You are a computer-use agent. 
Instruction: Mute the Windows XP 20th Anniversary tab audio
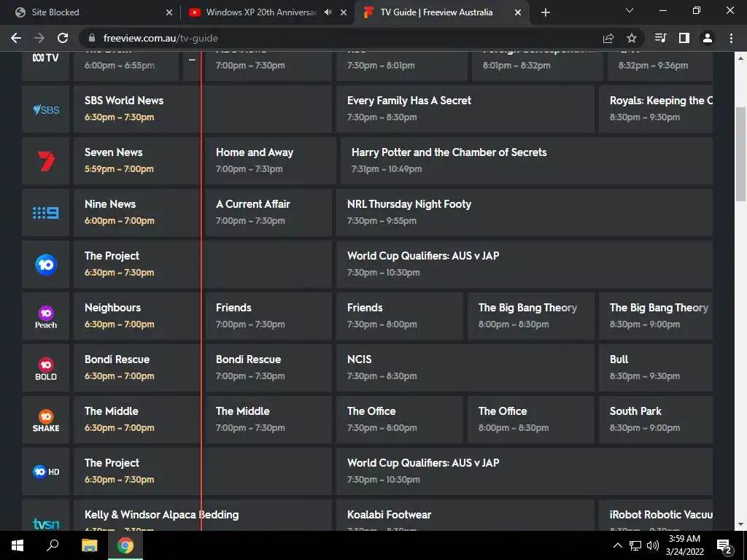coord(328,12)
